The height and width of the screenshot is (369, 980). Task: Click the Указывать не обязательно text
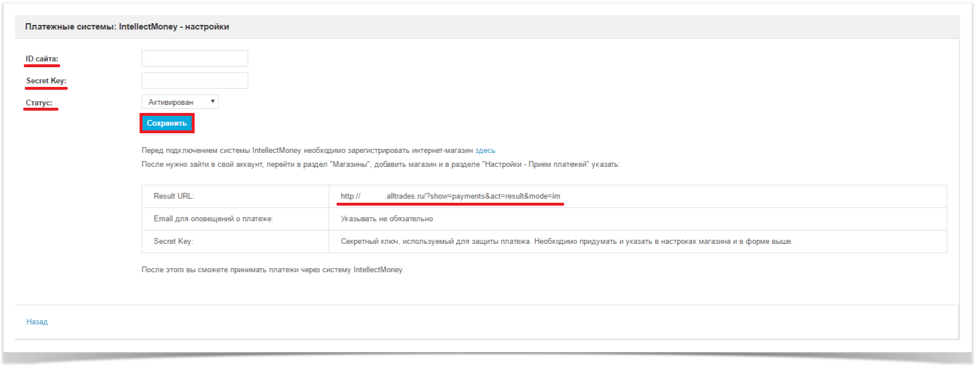point(386,219)
